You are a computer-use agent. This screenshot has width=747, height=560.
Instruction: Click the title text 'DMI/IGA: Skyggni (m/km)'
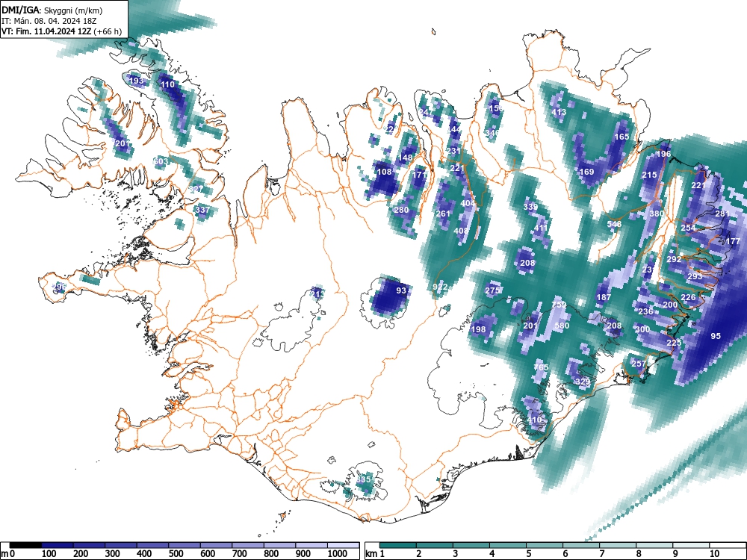coord(52,10)
